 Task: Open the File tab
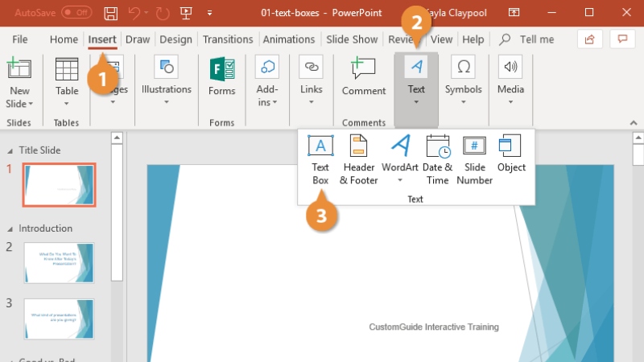coord(19,39)
